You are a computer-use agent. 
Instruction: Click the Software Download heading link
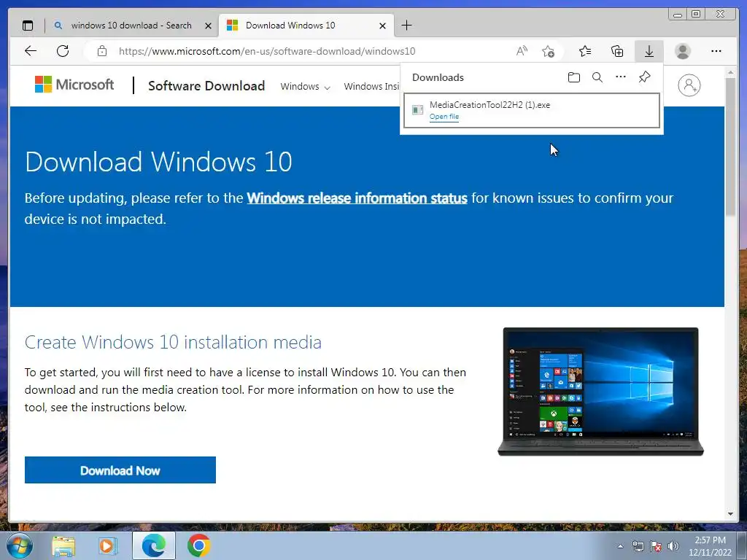point(206,86)
